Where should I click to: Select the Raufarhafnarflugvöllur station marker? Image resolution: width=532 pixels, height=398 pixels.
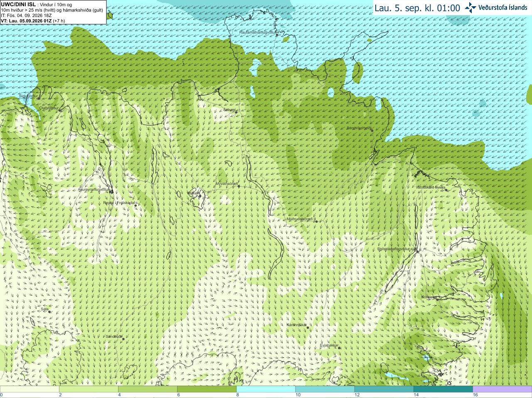[x=277, y=35]
